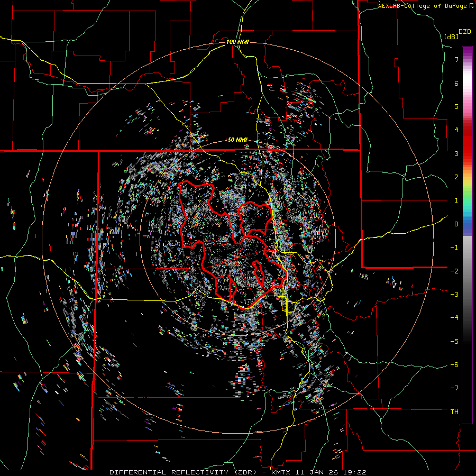The image size is (476, 476).
Task: Click the -7 value on the color scale
Action: pos(454,388)
